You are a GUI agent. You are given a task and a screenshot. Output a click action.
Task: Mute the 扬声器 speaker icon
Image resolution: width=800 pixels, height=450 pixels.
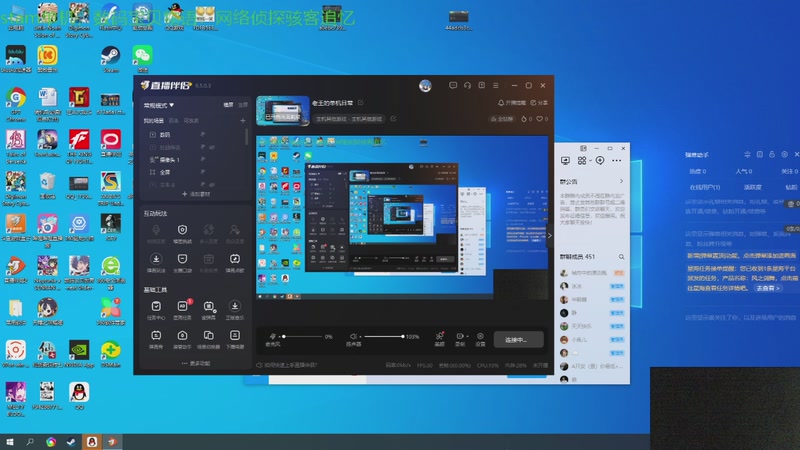[x=353, y=336]
